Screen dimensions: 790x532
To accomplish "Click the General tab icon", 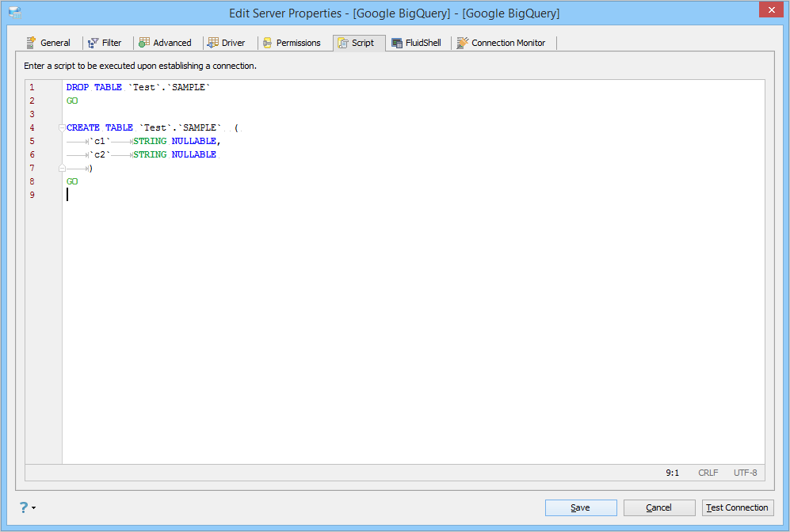I will [31, 43].
